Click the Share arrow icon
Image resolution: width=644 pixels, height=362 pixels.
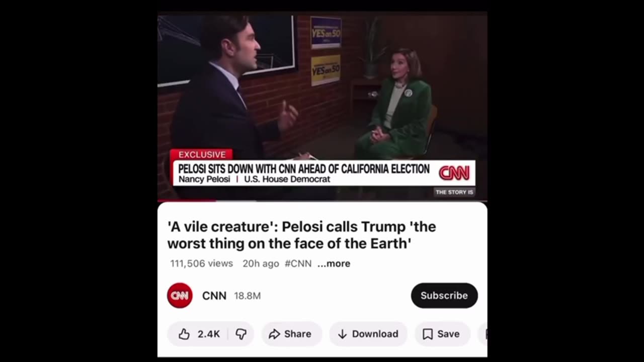[x=274, y=334]
